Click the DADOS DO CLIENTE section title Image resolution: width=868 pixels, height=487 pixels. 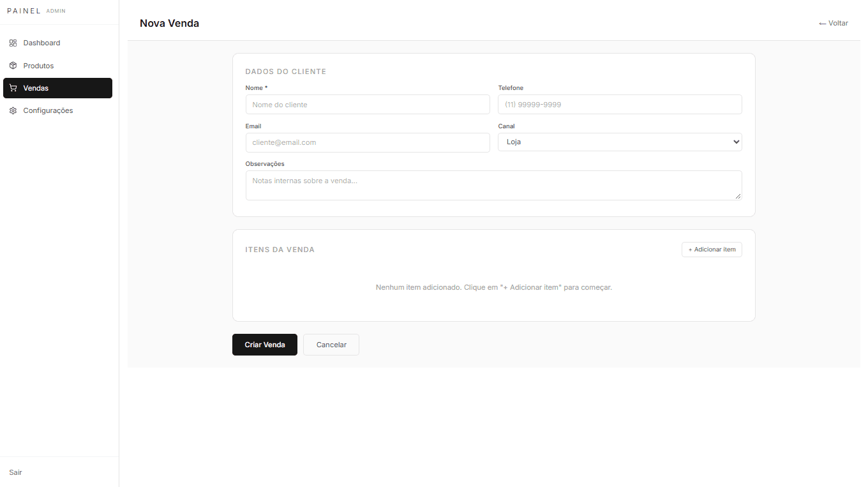tap(286, 71)
